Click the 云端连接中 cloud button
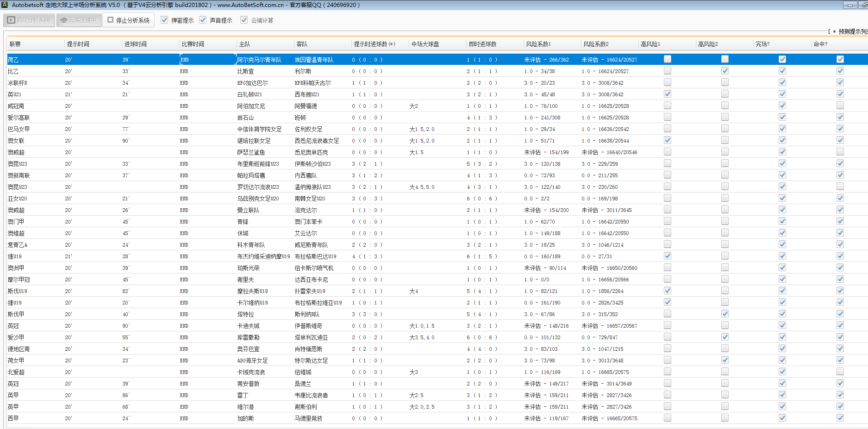The image size is (868, 429). 79,20
